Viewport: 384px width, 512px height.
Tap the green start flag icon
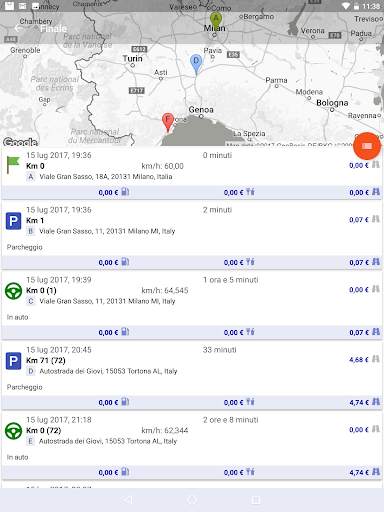(x=13, y=165)
